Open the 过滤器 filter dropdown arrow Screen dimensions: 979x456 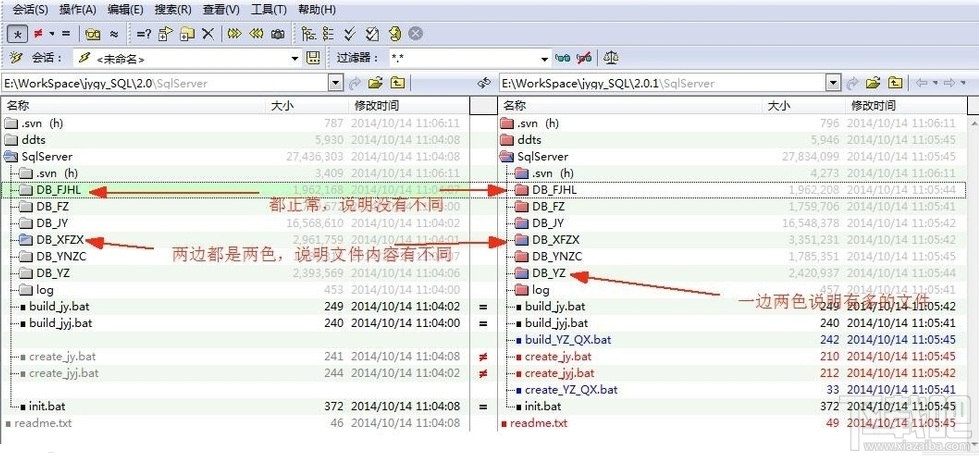pyautogui.click(x=545, y=59)
